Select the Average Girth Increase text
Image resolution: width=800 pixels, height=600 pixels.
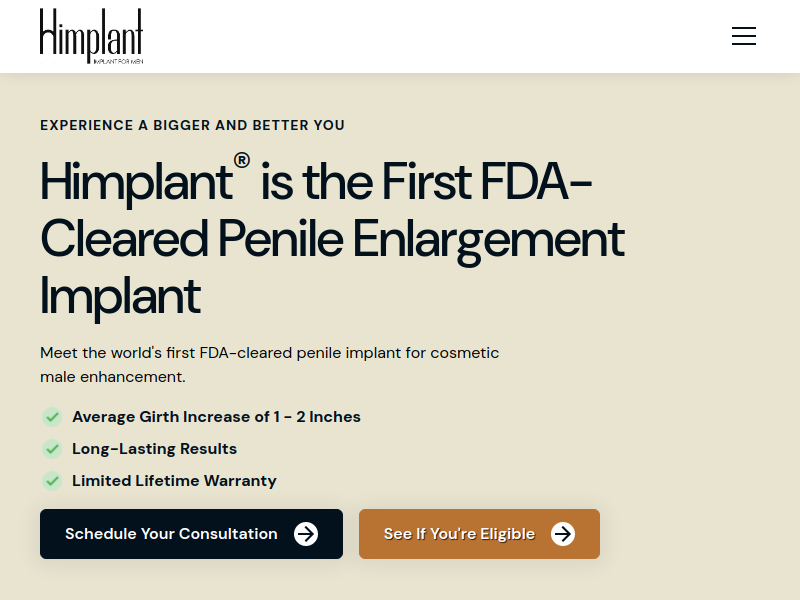pyautogui.click(x=216, y=417)
